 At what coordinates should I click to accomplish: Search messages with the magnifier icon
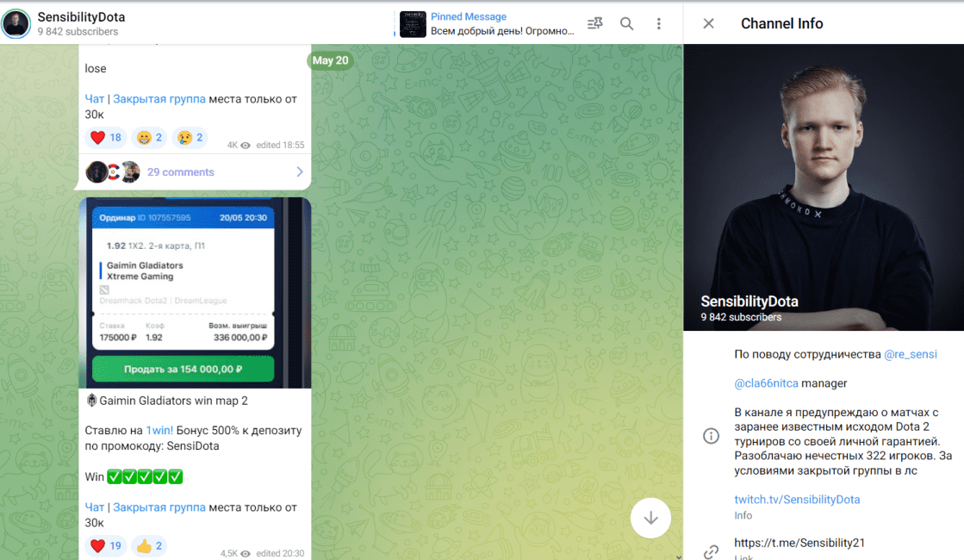tap(626, 23)
